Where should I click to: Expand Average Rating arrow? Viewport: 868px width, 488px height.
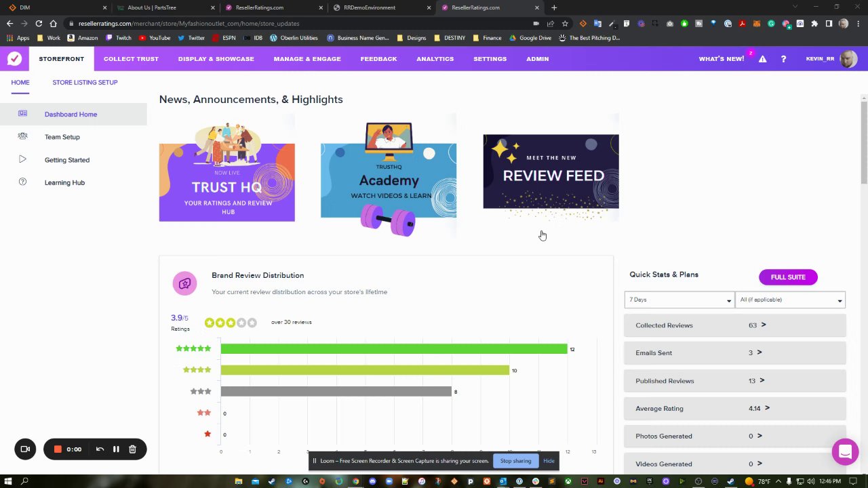[767, 408]
